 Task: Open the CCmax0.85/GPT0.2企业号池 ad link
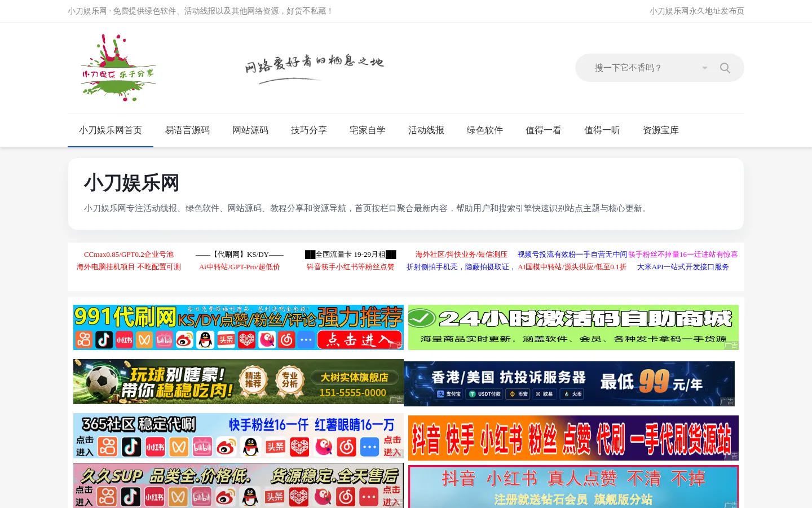point(129,255)
